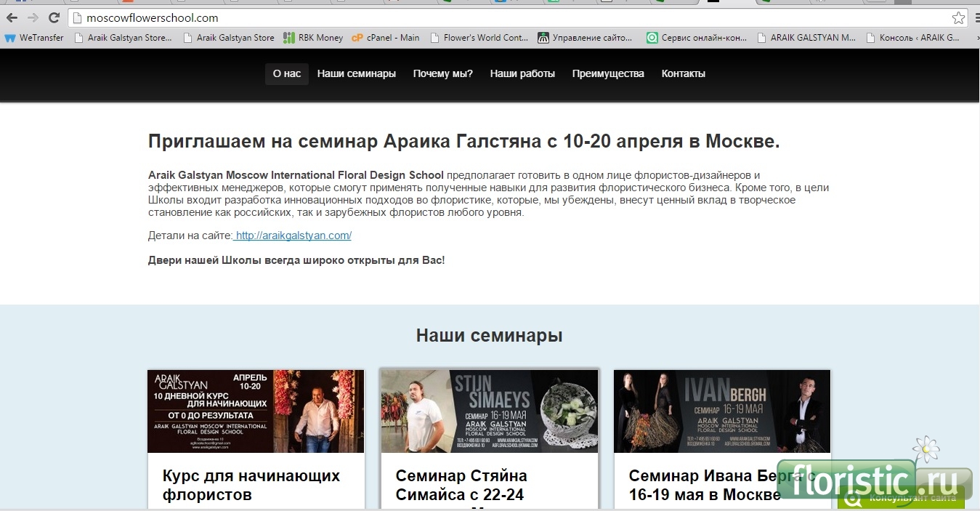Click the Двери нашей Школы bold text
The image size is (980, 511).
296,259
